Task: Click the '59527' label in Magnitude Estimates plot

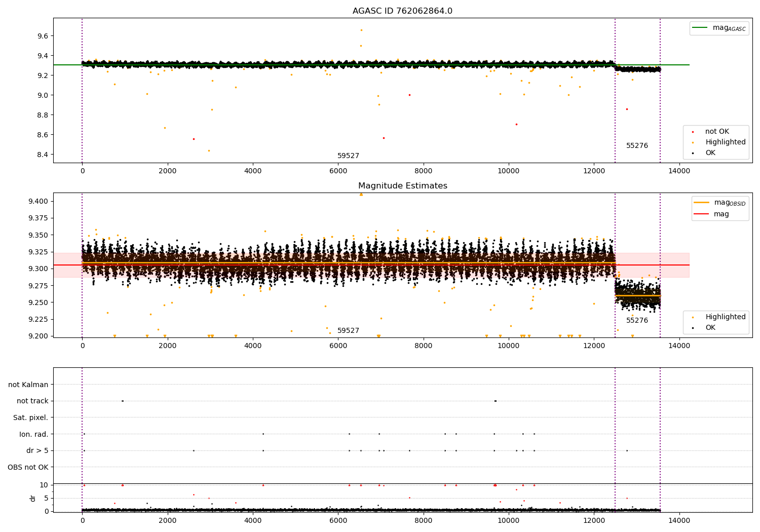Action: pos(348,331)
